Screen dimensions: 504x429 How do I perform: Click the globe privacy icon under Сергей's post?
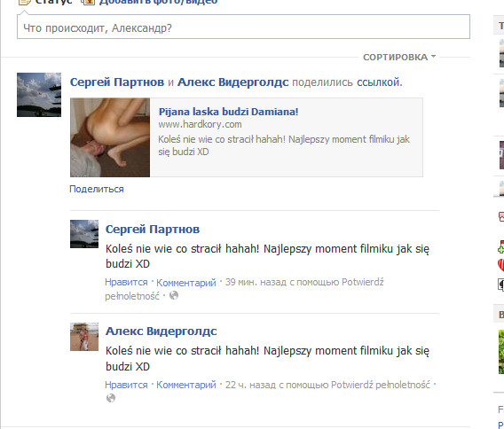[x=174, y=295]
